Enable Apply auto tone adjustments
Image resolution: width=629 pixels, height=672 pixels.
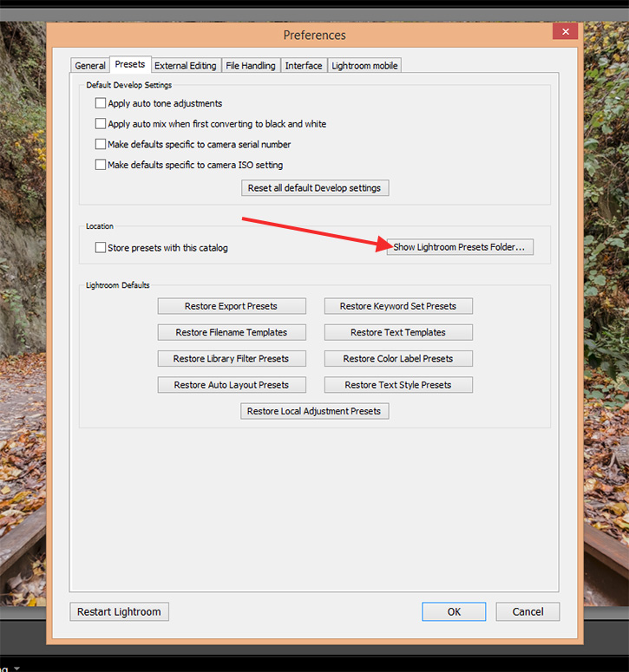point(101,103)
